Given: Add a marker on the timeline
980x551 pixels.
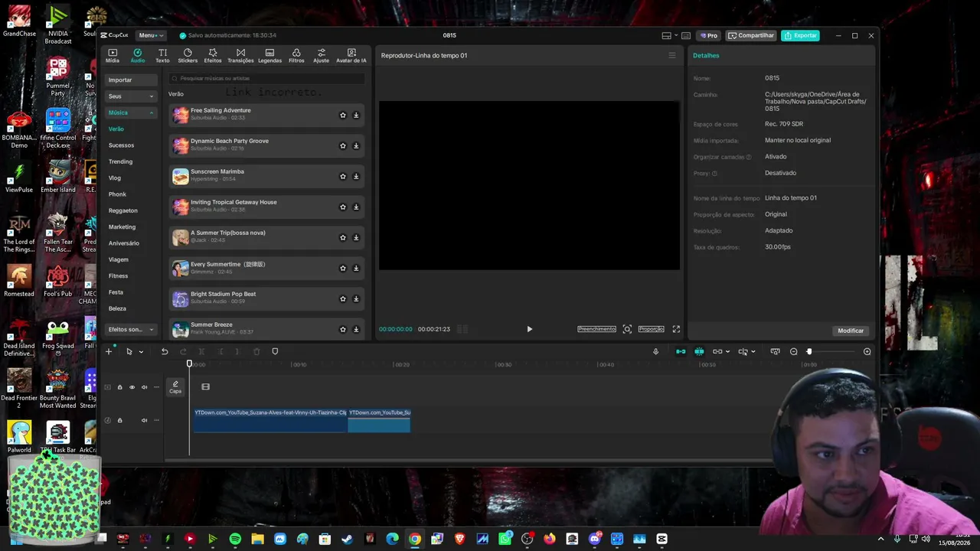Looking at the screenshot, I should (275, 352).
